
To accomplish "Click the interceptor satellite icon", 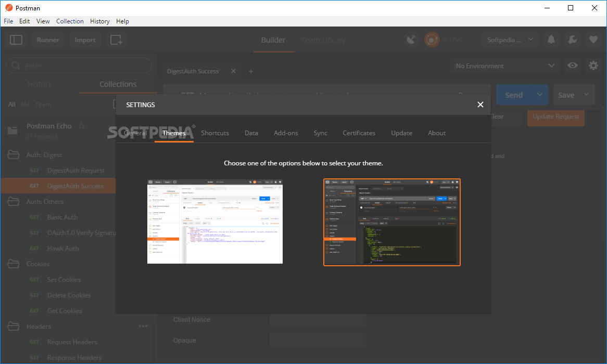I will click(411, 40).
